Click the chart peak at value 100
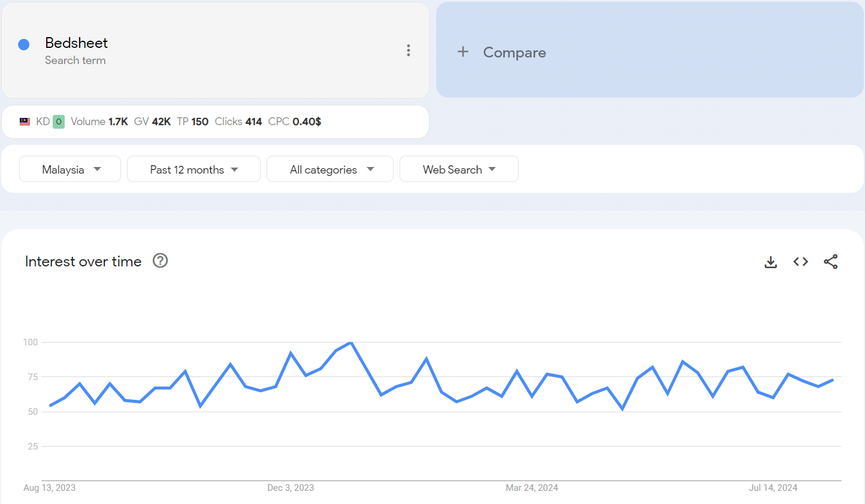The width and height of the screenshot is (865, 504). click(351, 343)
